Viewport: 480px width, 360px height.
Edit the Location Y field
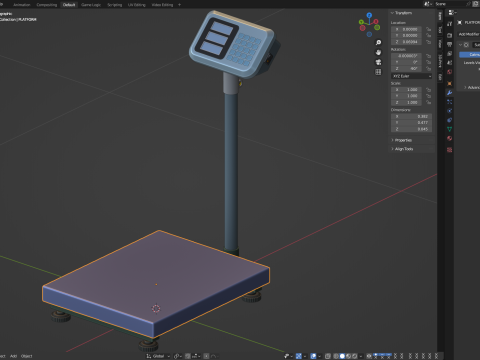click(x=407, y=35)
